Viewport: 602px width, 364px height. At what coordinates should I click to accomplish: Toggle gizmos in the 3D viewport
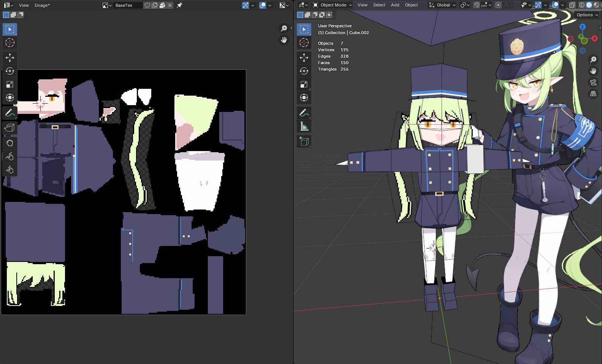point(538,5)
